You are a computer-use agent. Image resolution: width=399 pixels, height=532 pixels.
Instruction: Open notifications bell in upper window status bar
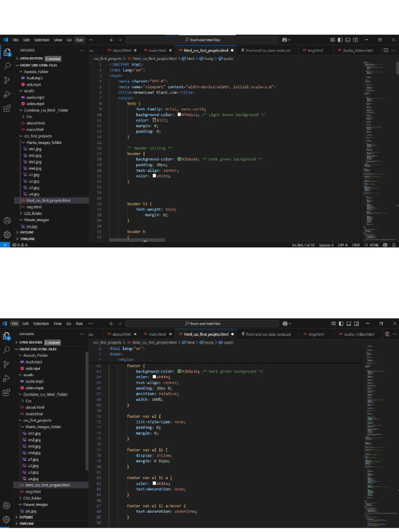pos(394,245)
